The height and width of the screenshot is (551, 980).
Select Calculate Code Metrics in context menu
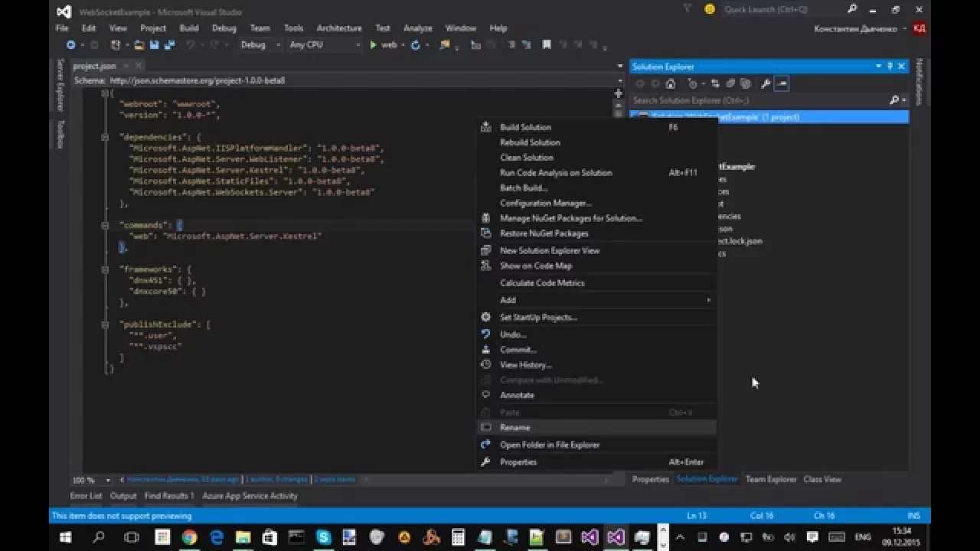[x=597, y=283]
